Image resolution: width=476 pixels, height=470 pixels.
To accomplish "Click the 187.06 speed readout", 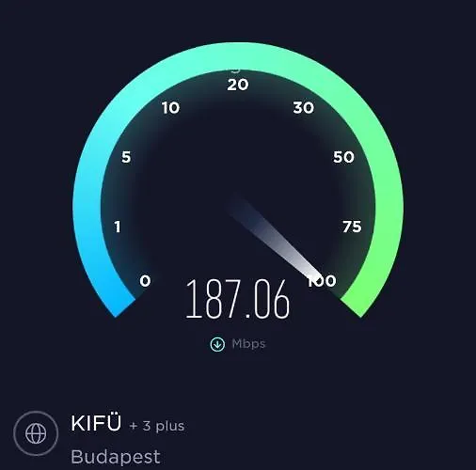I will pyautogui.click(x=238, y=299).
